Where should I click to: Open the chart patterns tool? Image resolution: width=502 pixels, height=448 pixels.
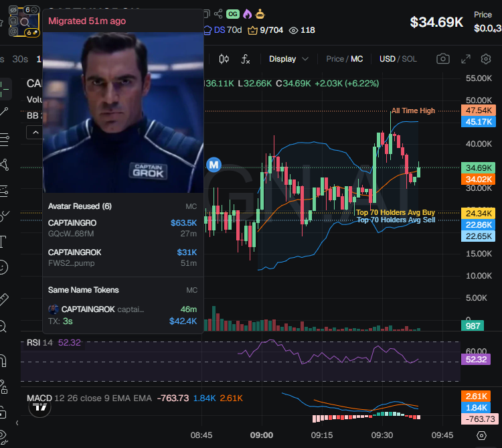(x=4, y=165)
